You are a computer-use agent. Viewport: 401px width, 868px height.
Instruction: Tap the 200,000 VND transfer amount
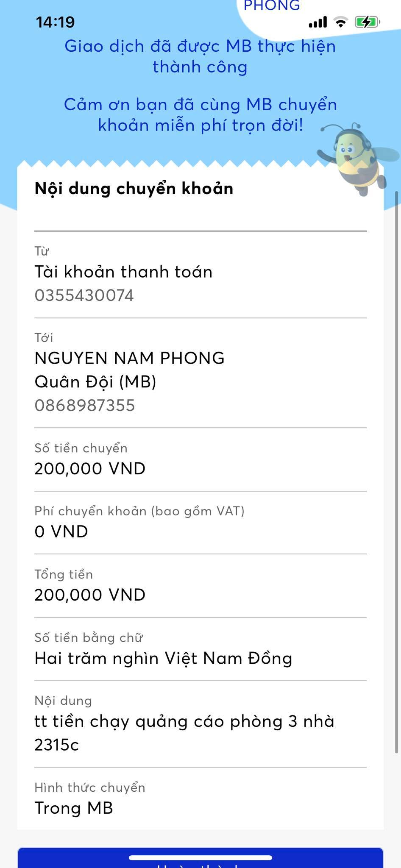pos(90,469)
